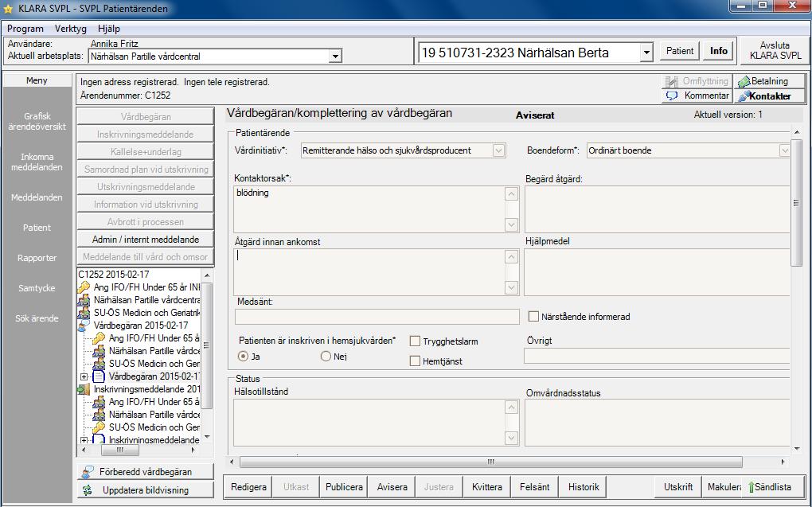The image size is (812, 507).
Task: Click Avisera button
Action: pos(392,487)
